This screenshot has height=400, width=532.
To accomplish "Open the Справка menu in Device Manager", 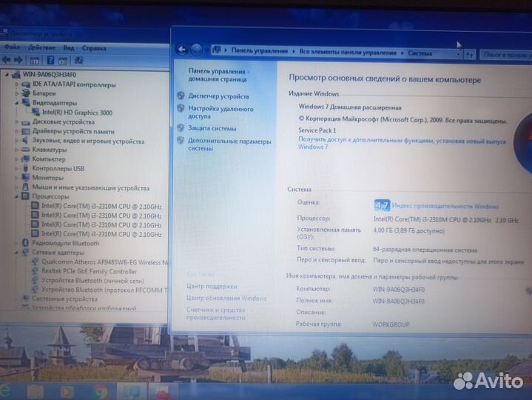I will click(x=94, y=48).
